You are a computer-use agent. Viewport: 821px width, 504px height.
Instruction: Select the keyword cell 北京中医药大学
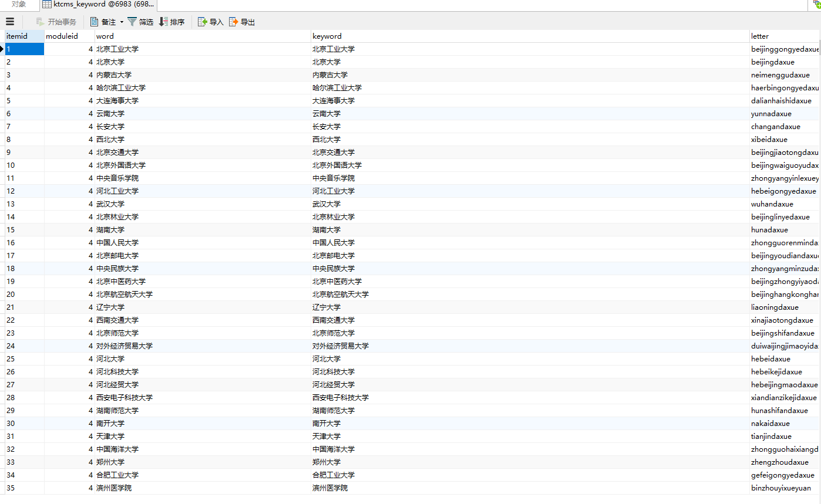coord(530,282)
